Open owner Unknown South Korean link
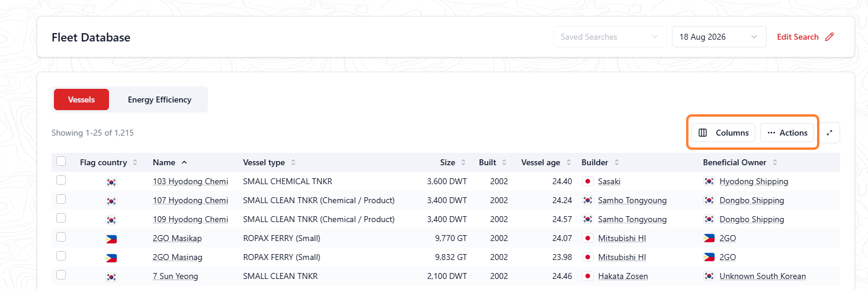The width and height of the screenshot is (868, 289). tap(763, 276)
